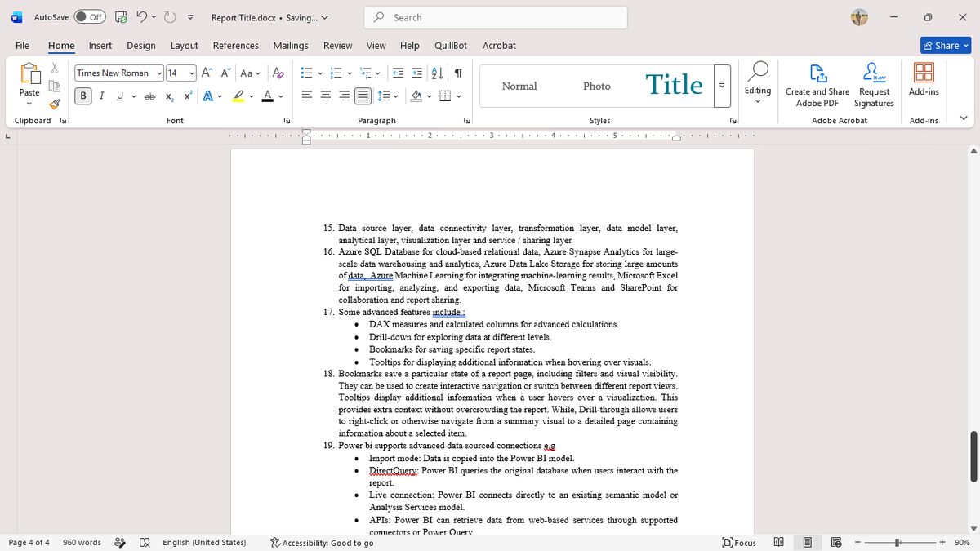The height and width of the screenshot is (551, 980).
Task: Increase font size with the grow font icon
Action: (207, 73)
